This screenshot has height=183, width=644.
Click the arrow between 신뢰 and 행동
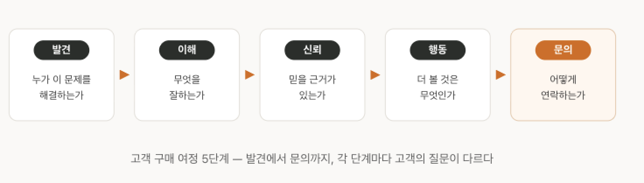click(x=375, y=75)
